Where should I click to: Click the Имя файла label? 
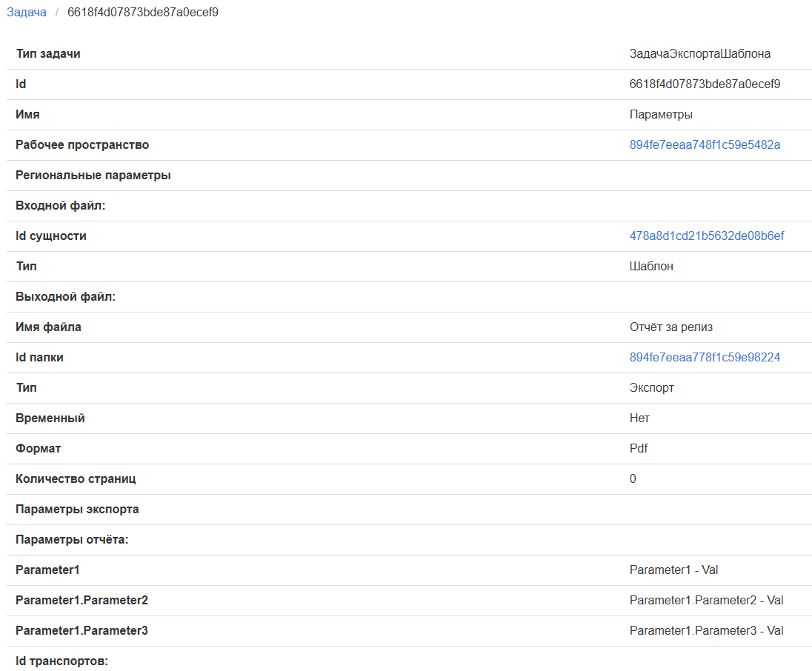[48, 327]
